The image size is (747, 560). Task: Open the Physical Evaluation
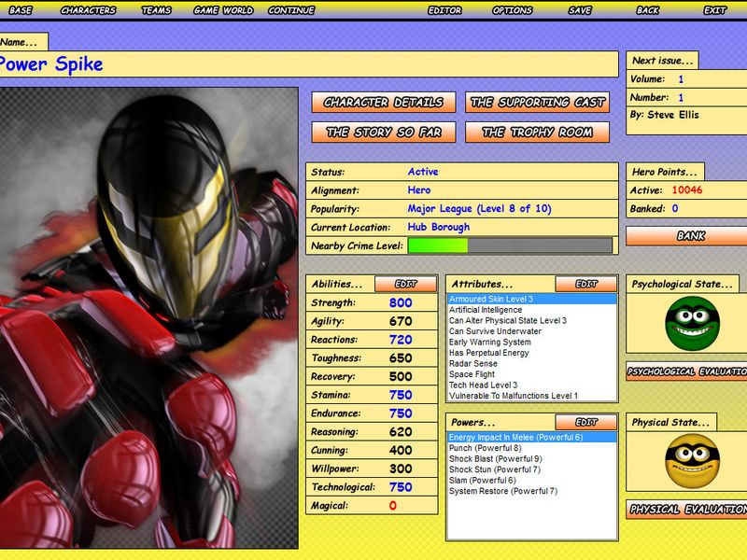686,510
